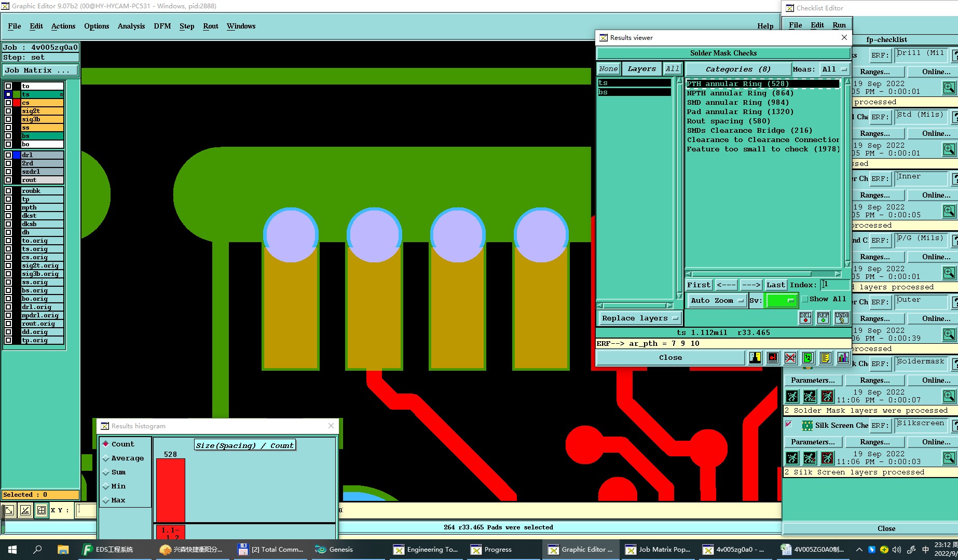The height and width of the screenshot is (560, 958).
Task: Click the red measurement icon in Results viewer
Action: 773,358
